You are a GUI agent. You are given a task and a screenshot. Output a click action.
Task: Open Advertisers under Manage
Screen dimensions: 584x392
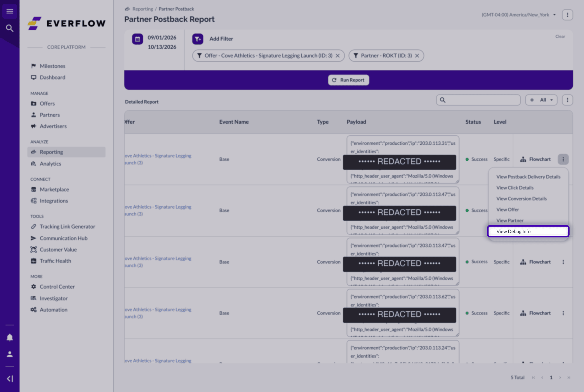53,126
